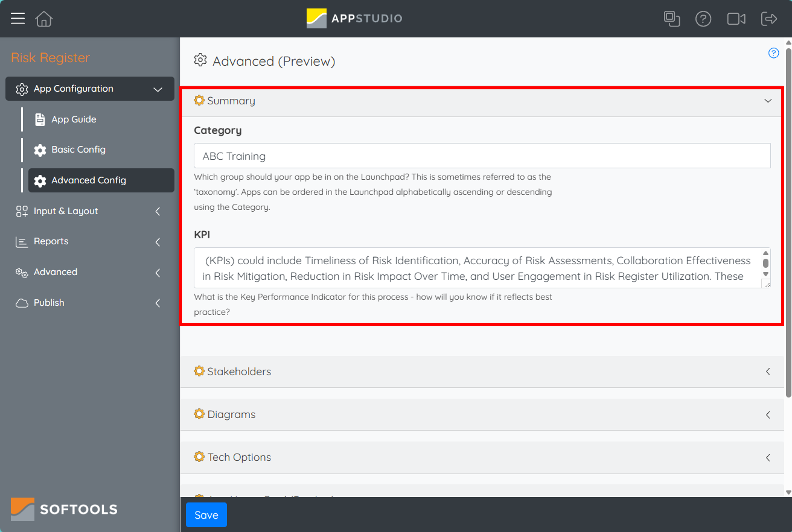Screen dimensions: 792x532
Task: Click the blue circled help icon
Action: coord(773,53)
